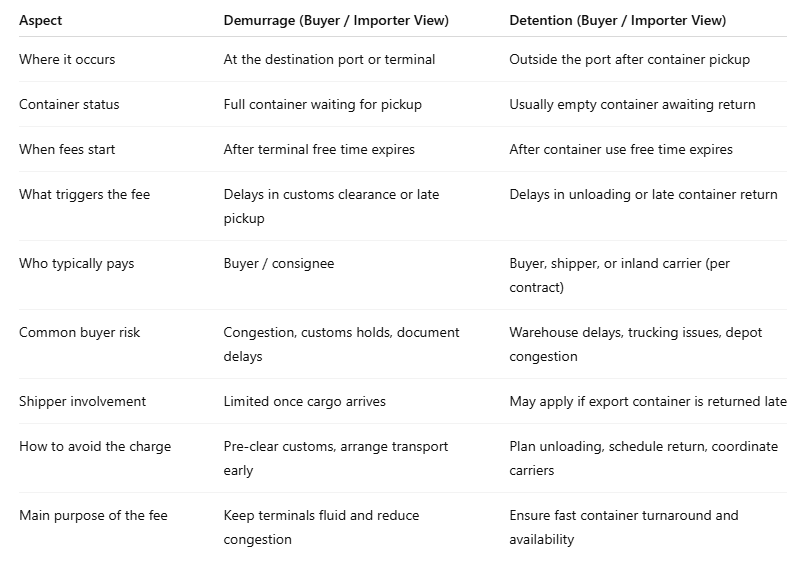791x580 pixels.
Task: Select 'Outside the port after container pickup' cell
Action: coord(629,60)
